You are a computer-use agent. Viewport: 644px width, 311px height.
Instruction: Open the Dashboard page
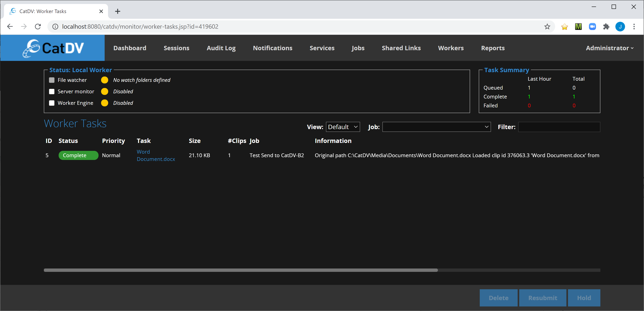point(130,48)
